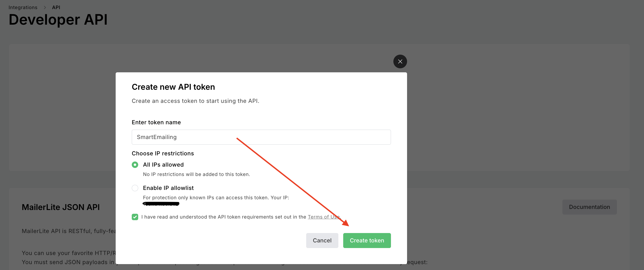Go to the Integrations breadcrumb
Image resolution: width=644 pixels, height=270 pixels.
point(23,7)
